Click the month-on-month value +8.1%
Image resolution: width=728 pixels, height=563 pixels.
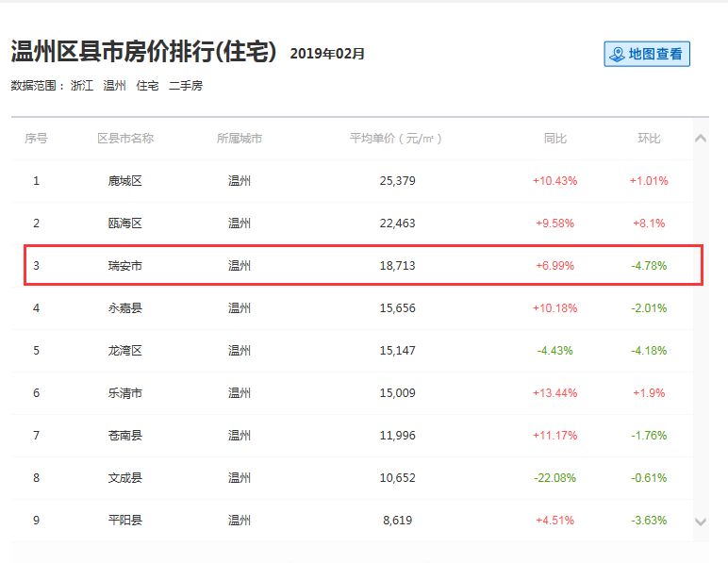click(x=649, y=224)
